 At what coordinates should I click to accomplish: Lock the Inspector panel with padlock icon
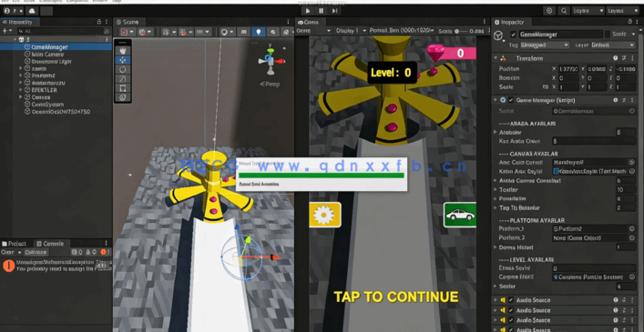pos(630,22)
